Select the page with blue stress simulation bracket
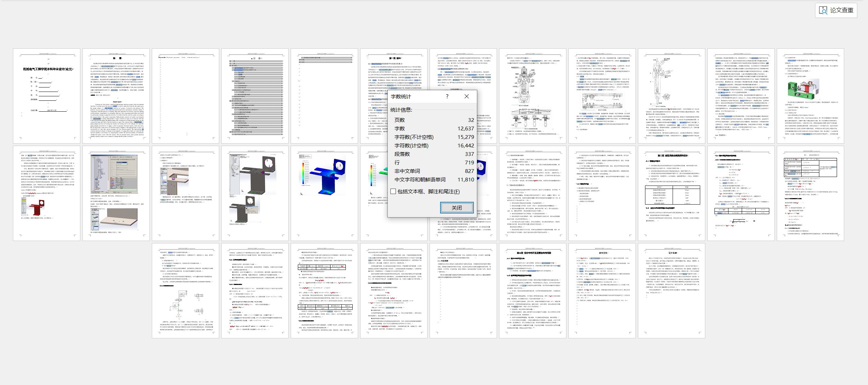This screenshot has height=385, width=868. (x=324, y=193)
